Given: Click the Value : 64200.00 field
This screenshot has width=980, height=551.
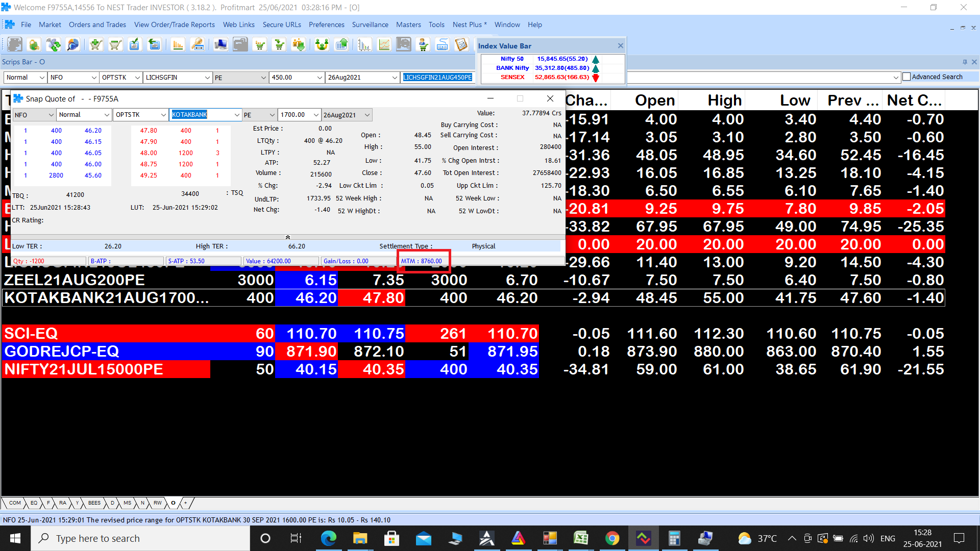Looking at the screenshot, I should 281,261.
